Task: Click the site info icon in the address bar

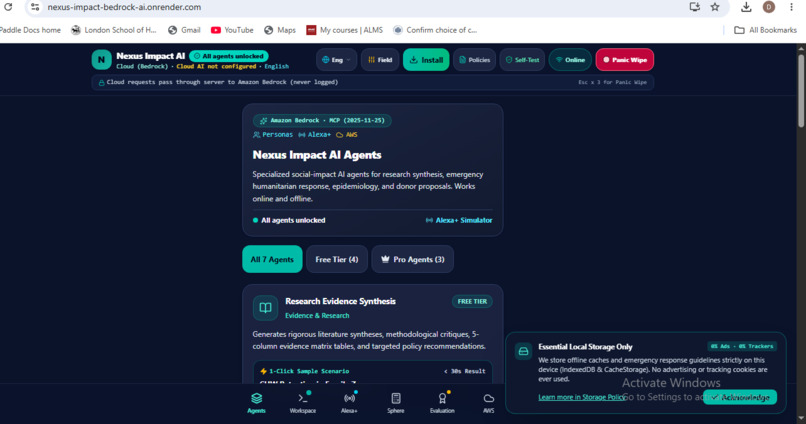Action: pos(34,7)
